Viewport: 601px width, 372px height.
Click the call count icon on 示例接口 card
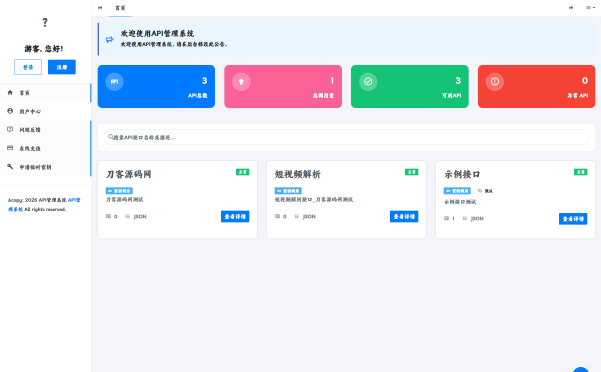click(x=447, y=218)
